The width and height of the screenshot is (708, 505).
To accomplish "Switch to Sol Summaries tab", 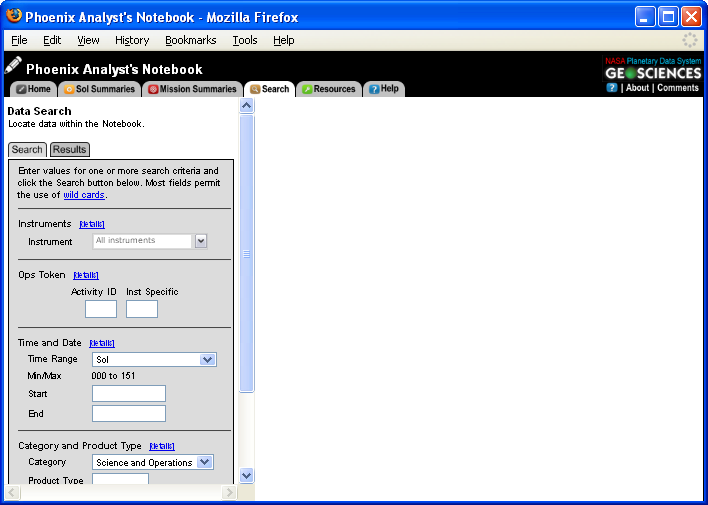I will tap(98, 89).
